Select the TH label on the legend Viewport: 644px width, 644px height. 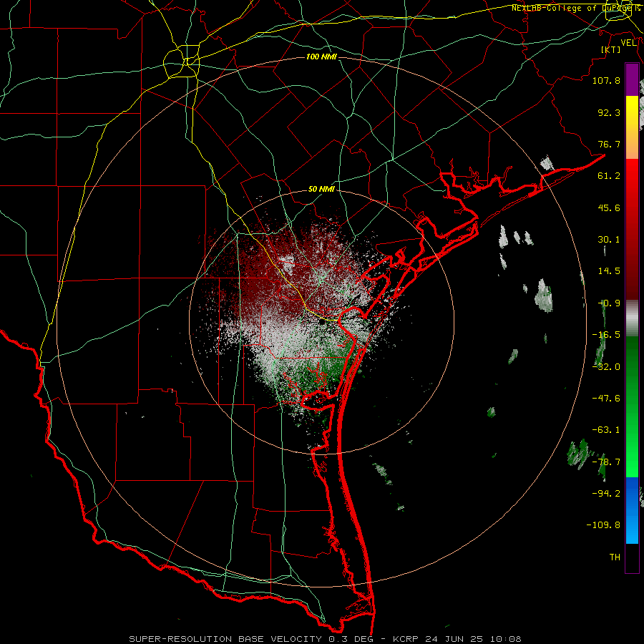[x=615, y=557]
